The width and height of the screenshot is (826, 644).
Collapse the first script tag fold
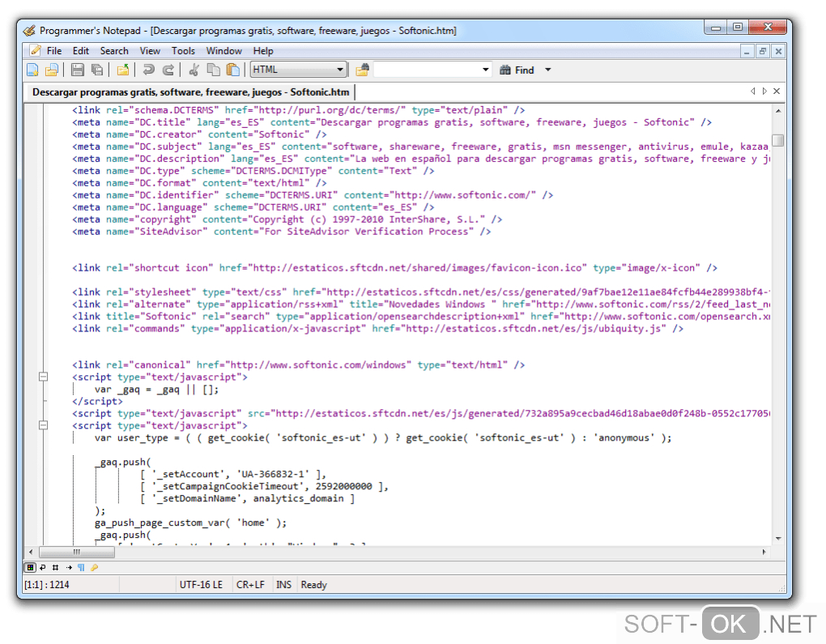click(x=43, y=377)
